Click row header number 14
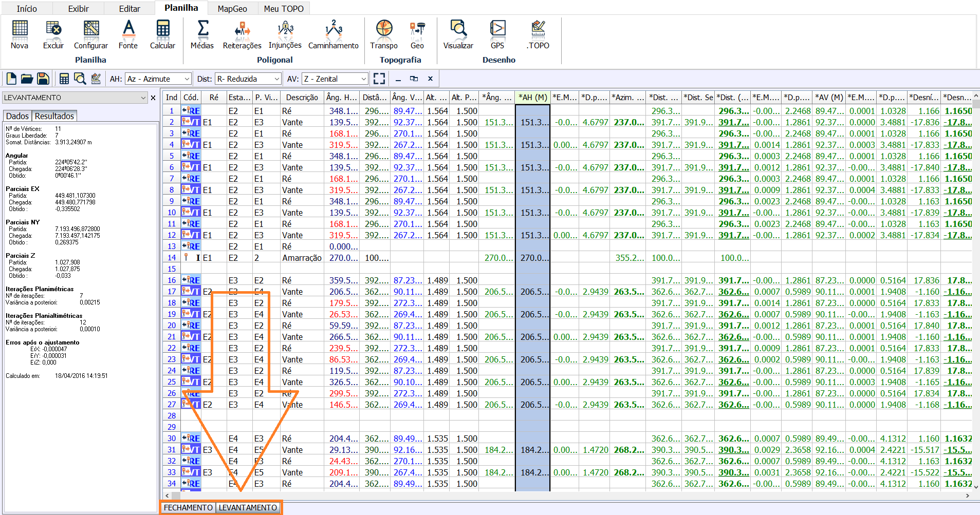This screenshot has height=515, width=980. (172, 258)
